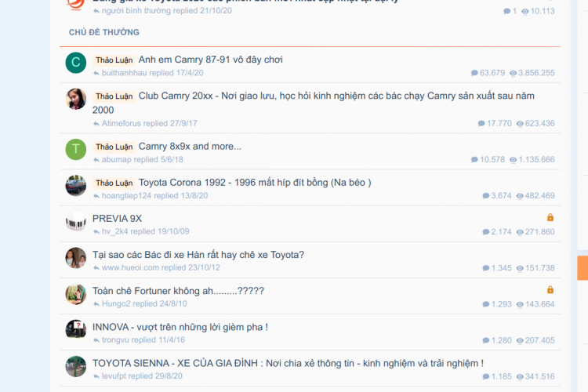The height and width of the screenshot is (392, 588).
Task: Click Hungo2 replied 24/8/10 link
Action: coord(144,303)
